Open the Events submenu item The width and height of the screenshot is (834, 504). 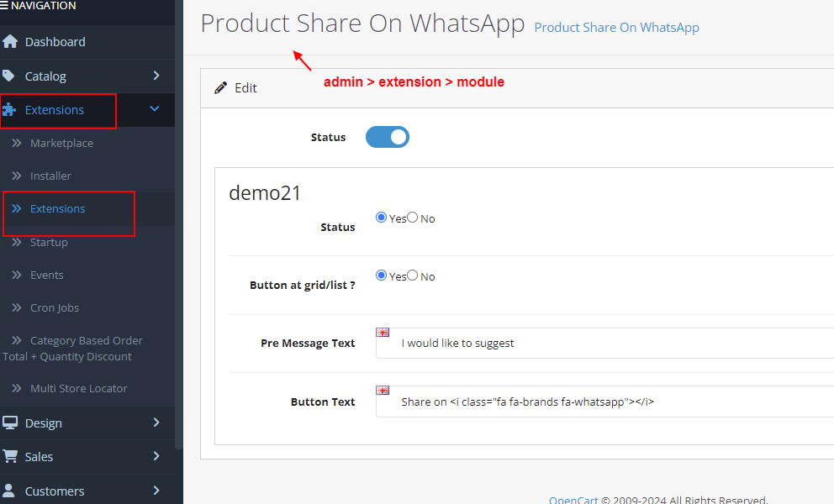(x=87, y=275)
